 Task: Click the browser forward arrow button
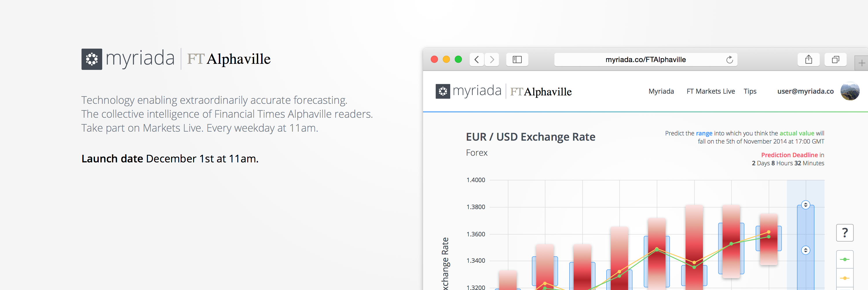(492, 60)
